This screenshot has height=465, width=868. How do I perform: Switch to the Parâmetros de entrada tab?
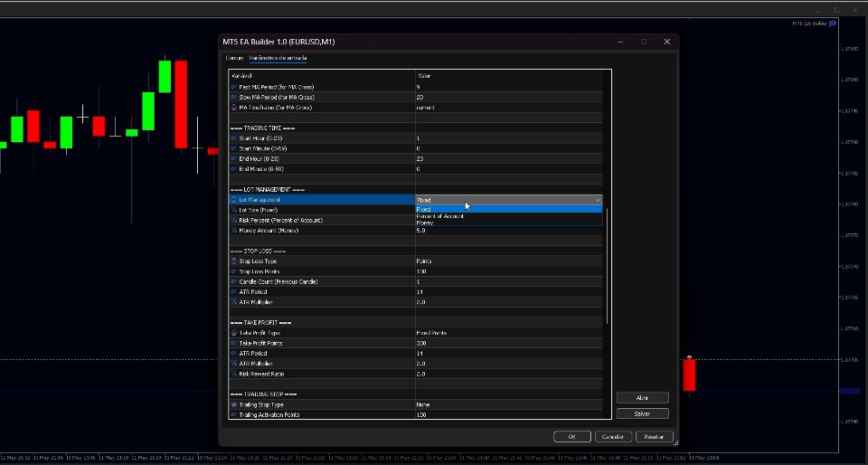pos(278,58)
